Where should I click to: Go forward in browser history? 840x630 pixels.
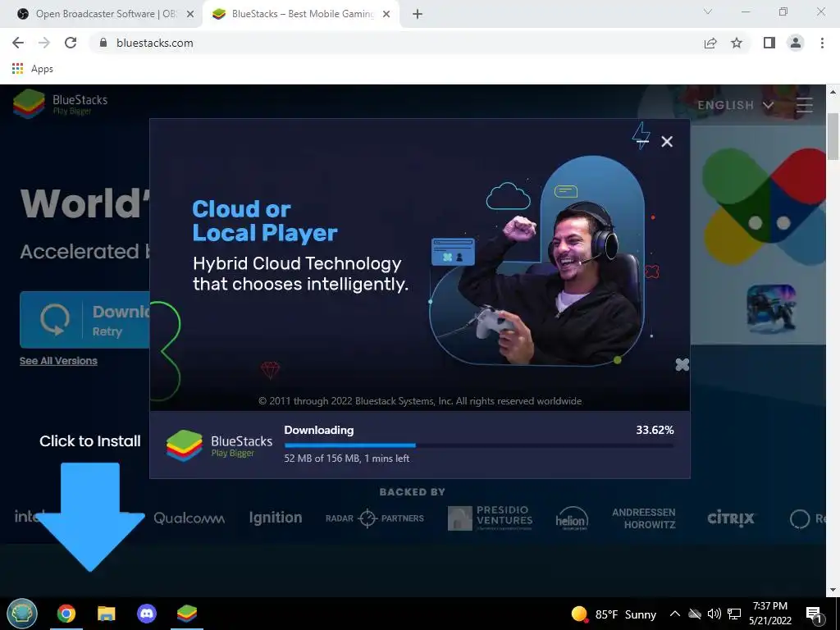[44, 43]
